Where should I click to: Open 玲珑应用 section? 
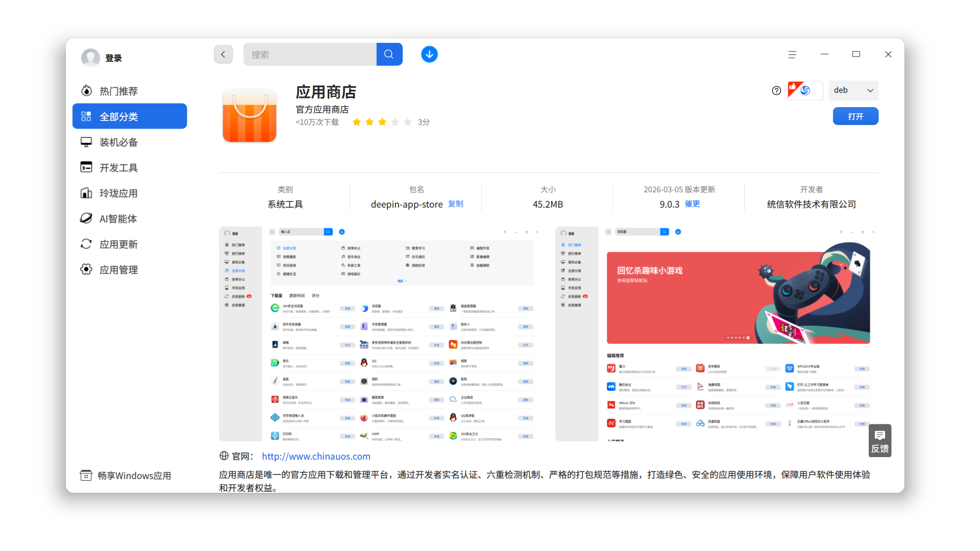point(130,193)
